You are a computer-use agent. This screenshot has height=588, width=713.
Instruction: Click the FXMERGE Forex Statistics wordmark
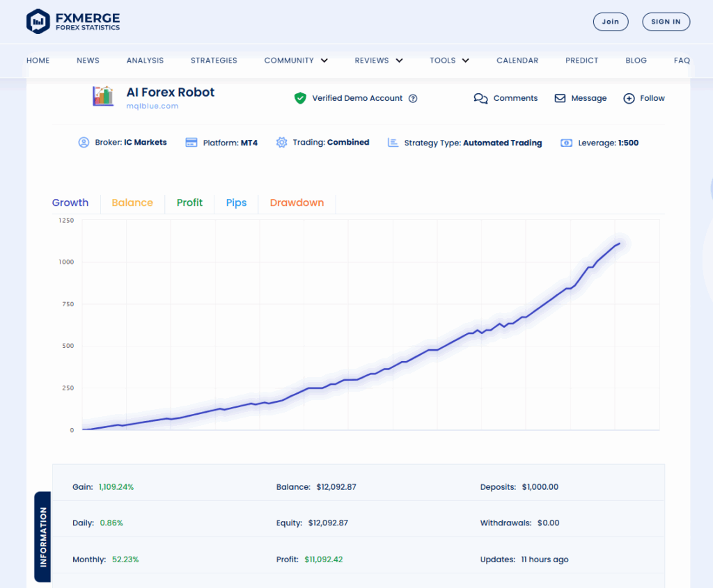88,22
